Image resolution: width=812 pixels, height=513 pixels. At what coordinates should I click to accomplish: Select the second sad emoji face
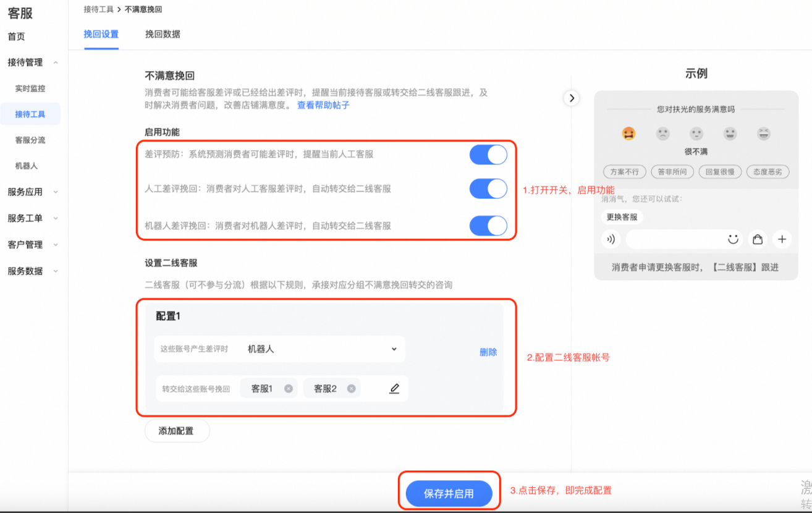pos(662,134)
